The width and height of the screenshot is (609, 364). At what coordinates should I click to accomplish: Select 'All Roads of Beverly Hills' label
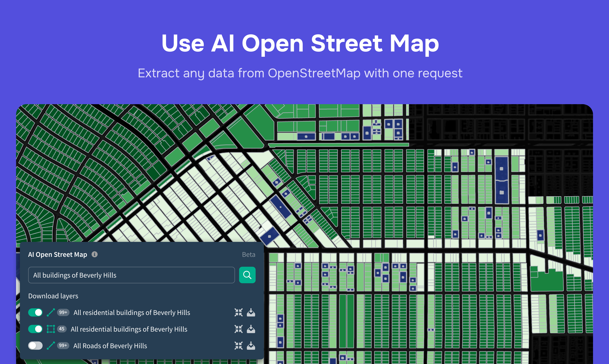point(110,346)
